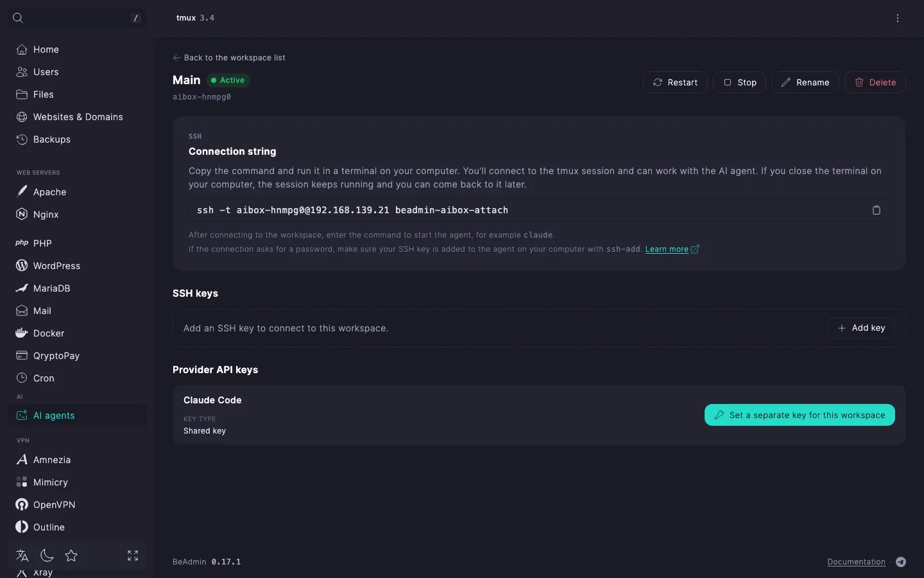Go to Users section

(x=77, y=72)
